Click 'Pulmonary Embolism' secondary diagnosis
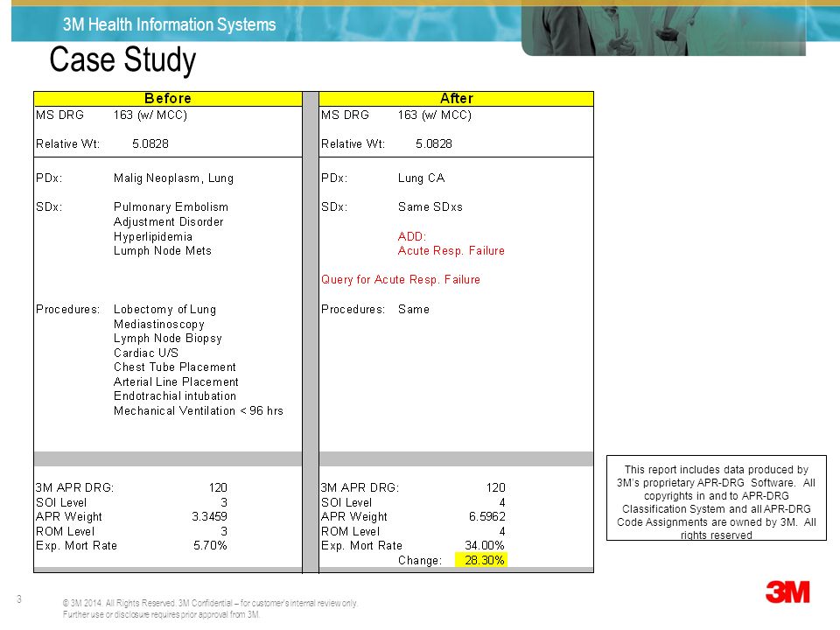Viewport: 840px width, 630px height. tap(171, 207)
